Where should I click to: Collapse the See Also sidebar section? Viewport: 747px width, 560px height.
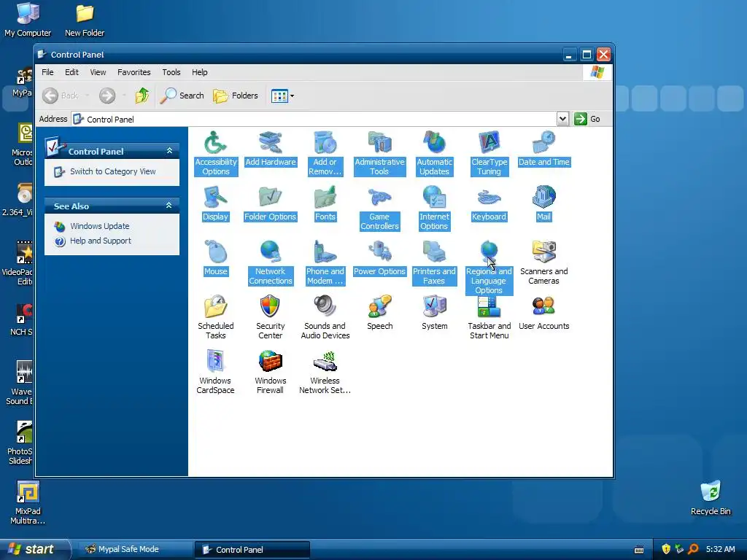[169, 206]
